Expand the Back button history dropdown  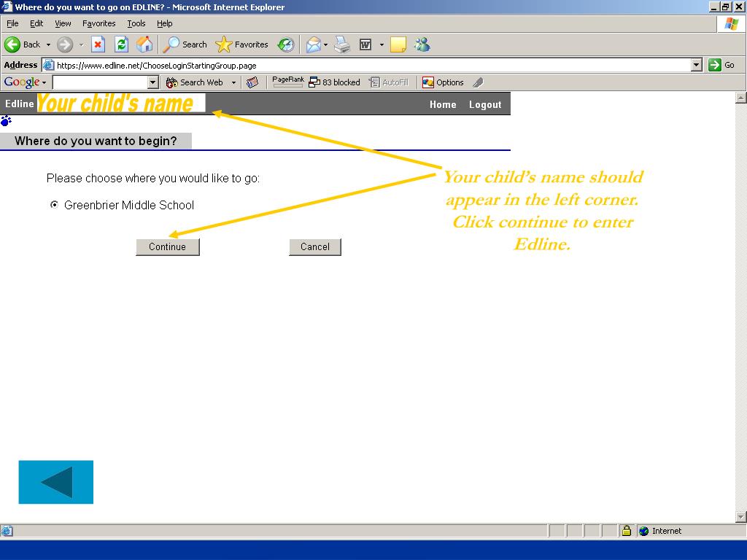click(x=48, y=44)
